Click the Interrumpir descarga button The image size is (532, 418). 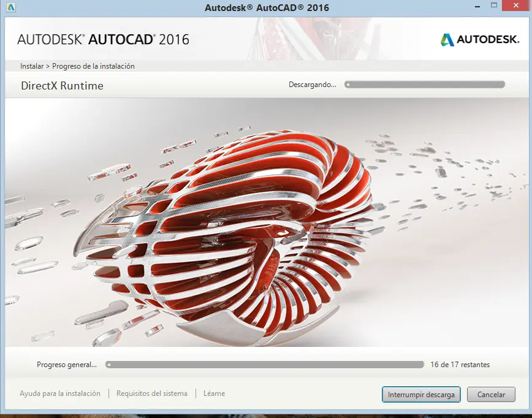(421, 395)
